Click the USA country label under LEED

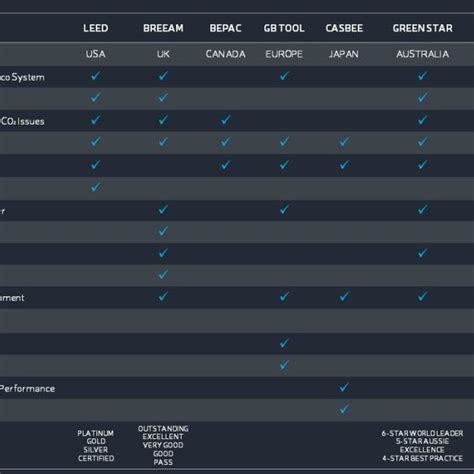point(96,54)
